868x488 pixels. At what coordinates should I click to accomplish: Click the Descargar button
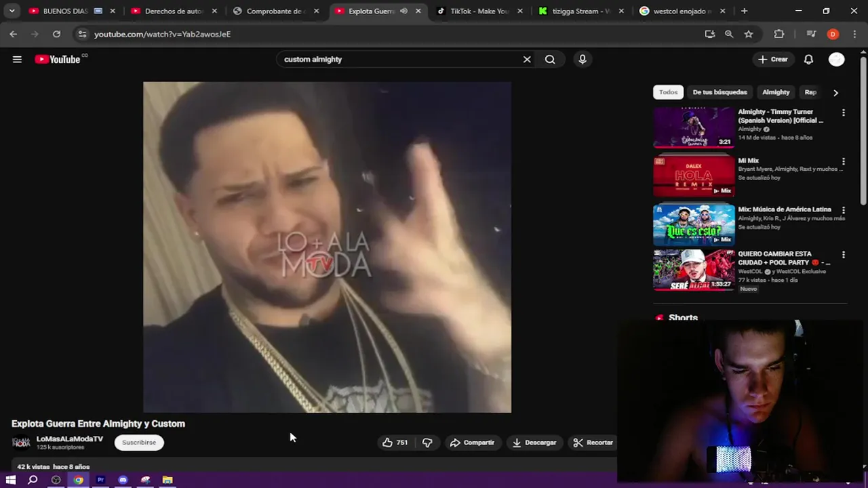coord(534,443)
